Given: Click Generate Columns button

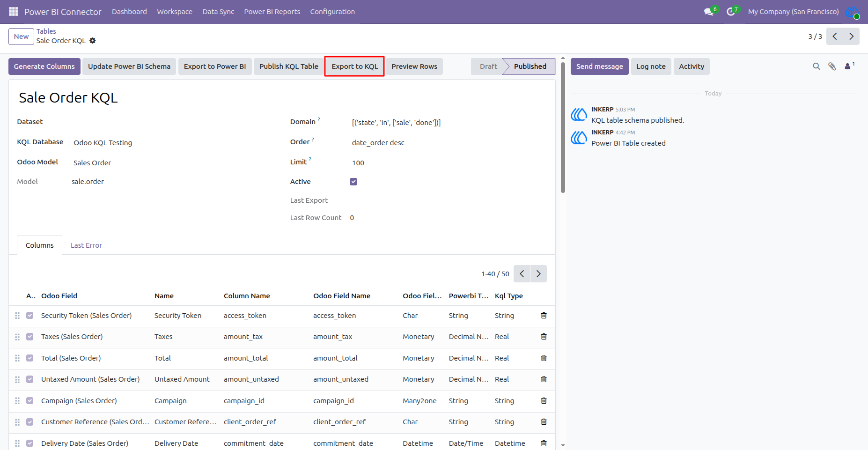Looking at the screenshot, I should pos(44,66).
